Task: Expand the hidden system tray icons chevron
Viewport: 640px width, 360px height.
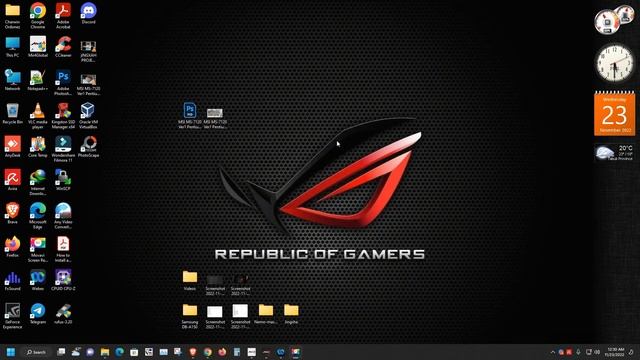Action: pos(553,352)
